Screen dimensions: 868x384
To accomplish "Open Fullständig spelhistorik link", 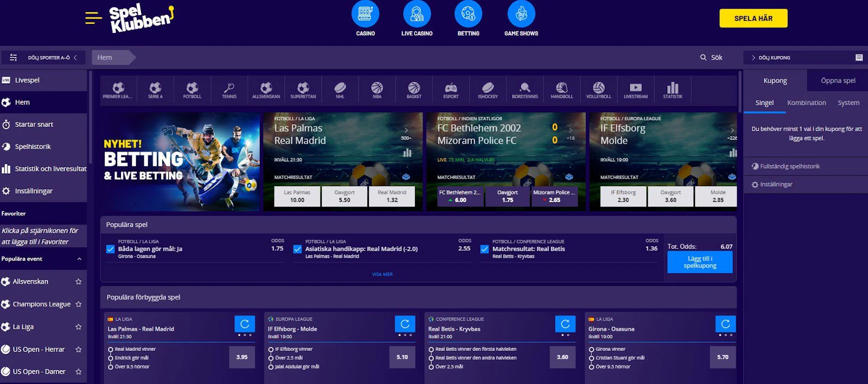I will [789, 167].
